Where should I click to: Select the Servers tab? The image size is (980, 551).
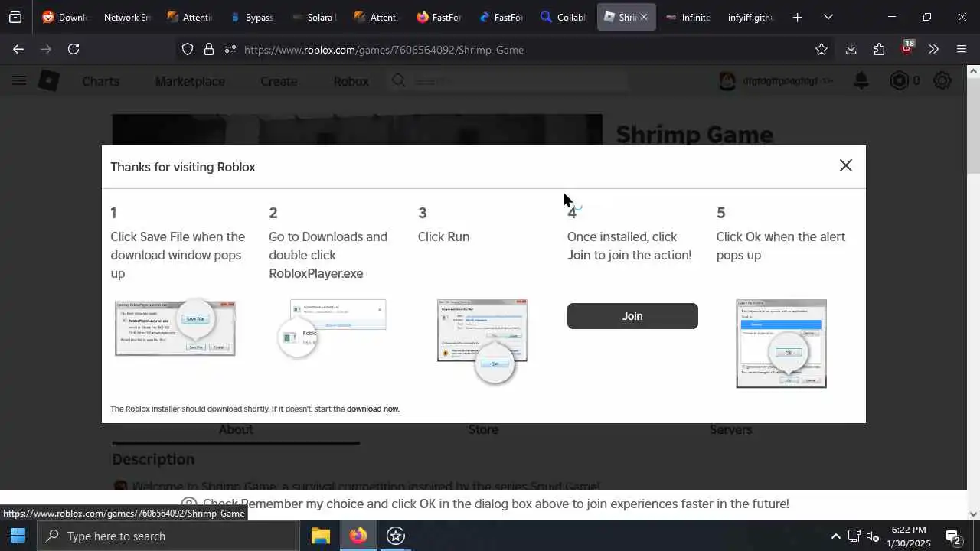tap(730, 429)
